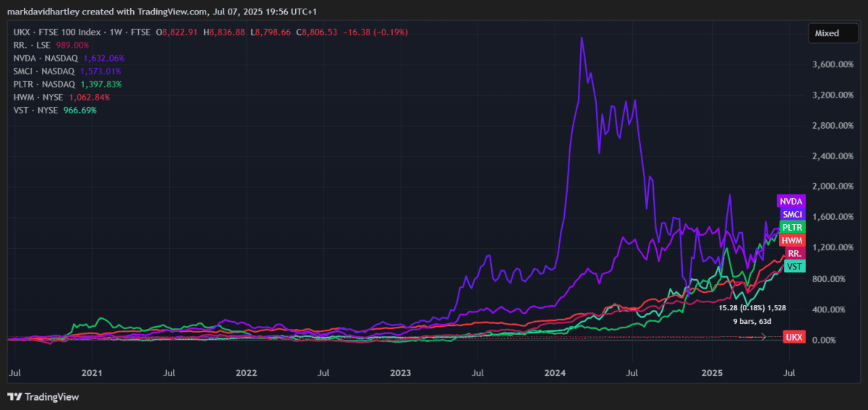The width and height of the screenshot is (868, 410).
Task: Click the 2025 label on the time axis
Action: click(712, 374)
